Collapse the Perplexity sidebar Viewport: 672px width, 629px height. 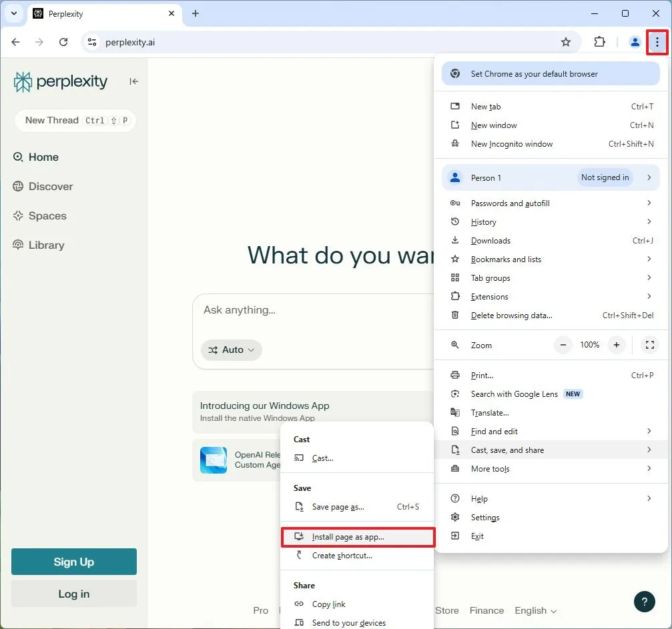click(133, 81)
